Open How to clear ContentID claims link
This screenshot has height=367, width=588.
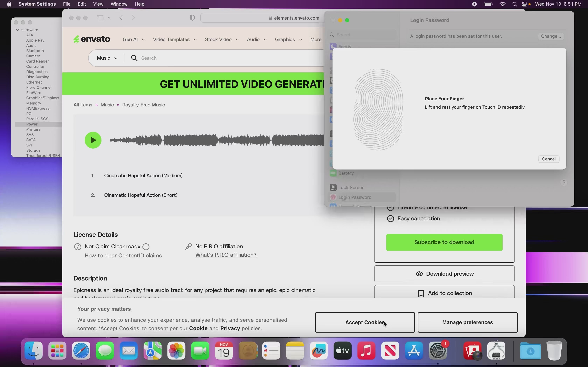point(123,256)
